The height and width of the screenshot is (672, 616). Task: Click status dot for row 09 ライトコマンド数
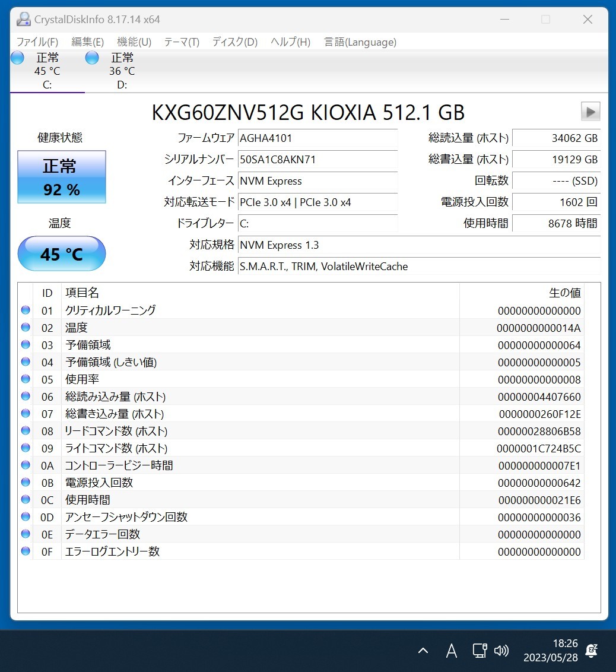26,448
